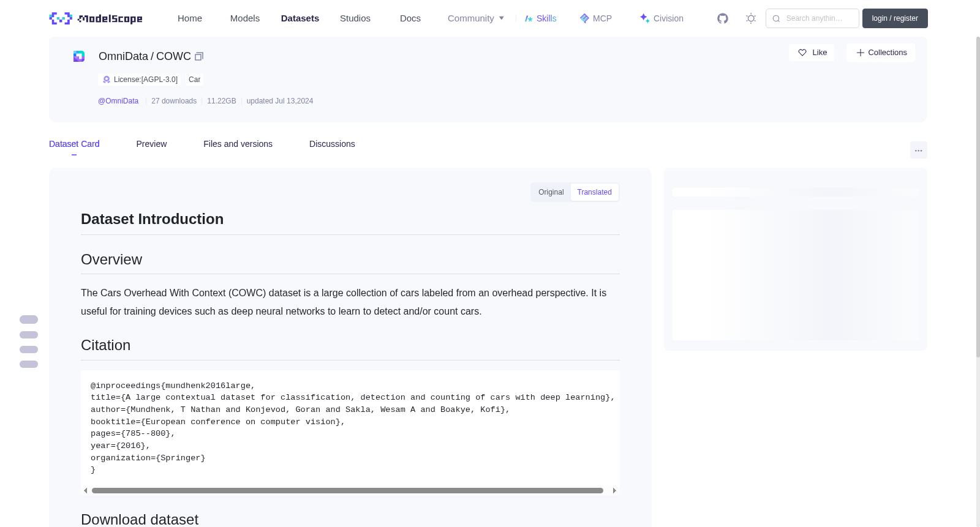Jump to first outline marker on left
Screen dimensions: 980x527
[x=29, y=320]
